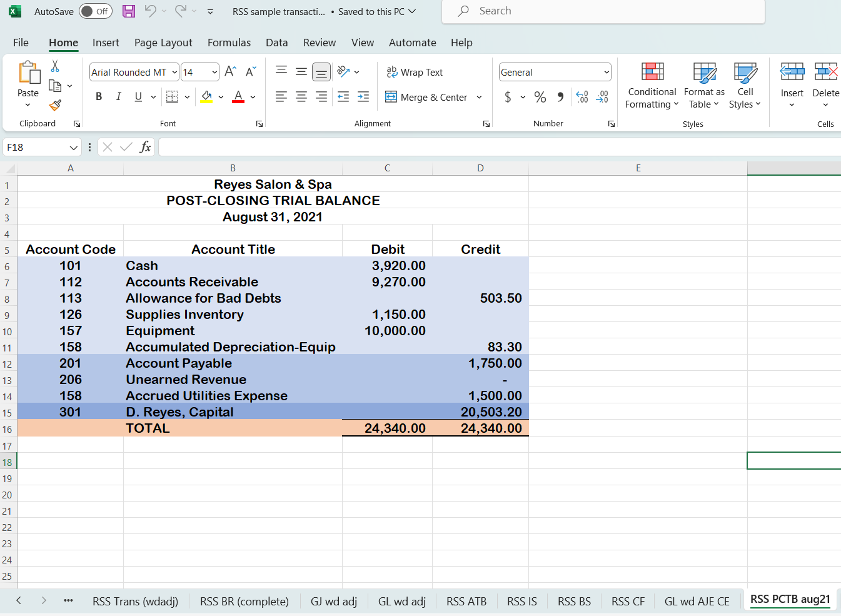
Task: Open Number format dialog launcher
Action: [612, 124]
